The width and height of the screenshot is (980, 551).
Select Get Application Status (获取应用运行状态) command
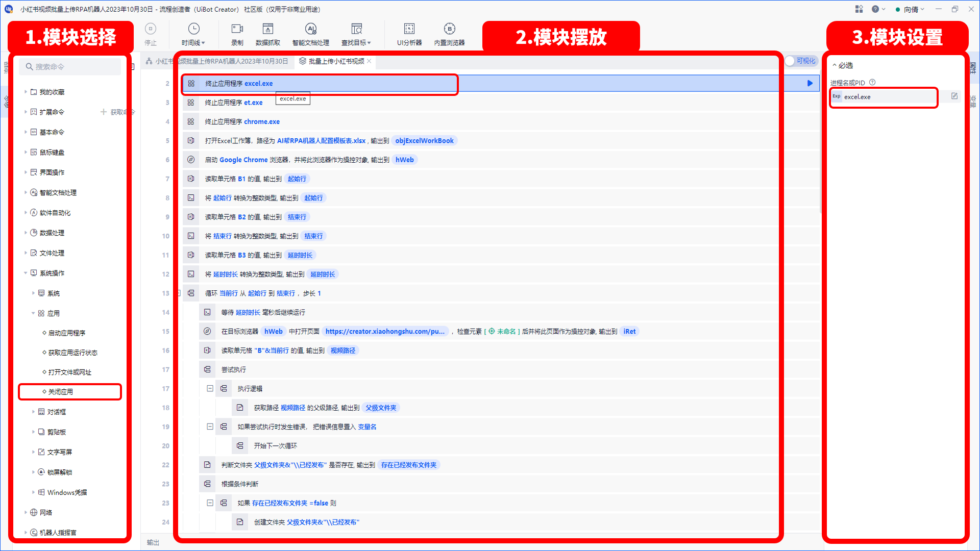(x=72, y=353)
